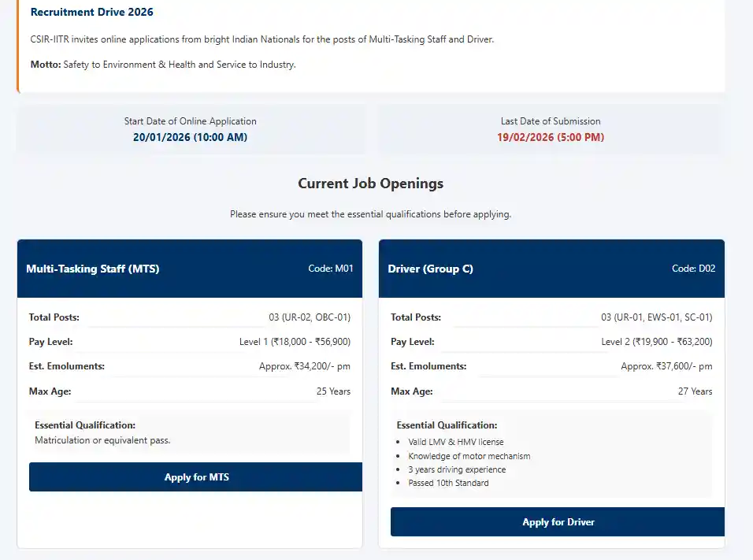
Task: Click the MTS total posts value 03 (UR-02, OBC-01)
Action: tap(310, 317)
